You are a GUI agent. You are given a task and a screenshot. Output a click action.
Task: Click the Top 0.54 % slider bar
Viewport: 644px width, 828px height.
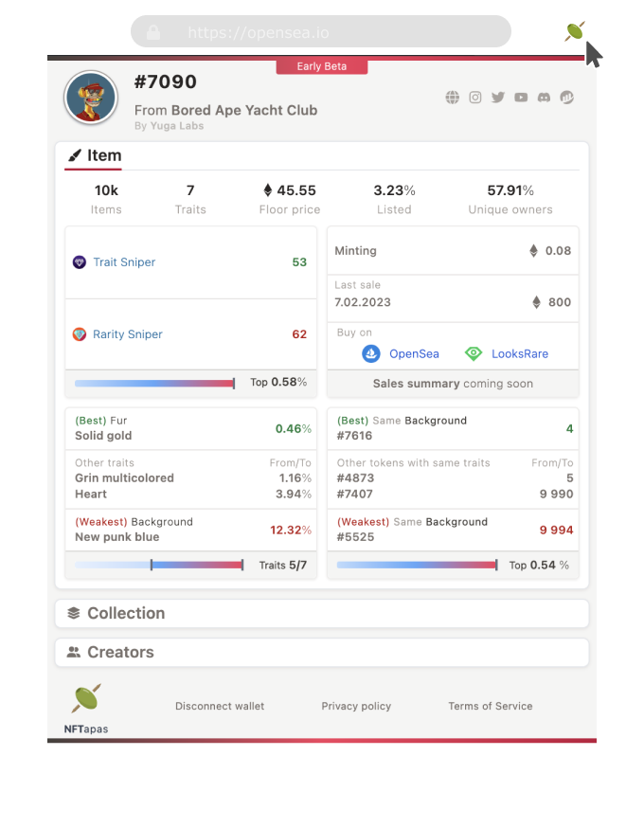pos(417,565)
